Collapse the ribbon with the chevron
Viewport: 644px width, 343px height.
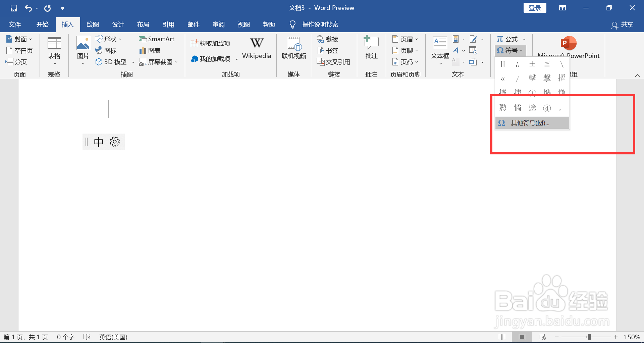637,76
